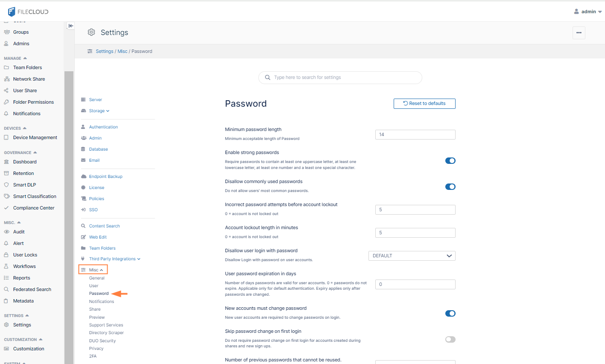This screenshot has width=605, height=364.
Task: Click the settings search field
Action: tap(340, 77)
